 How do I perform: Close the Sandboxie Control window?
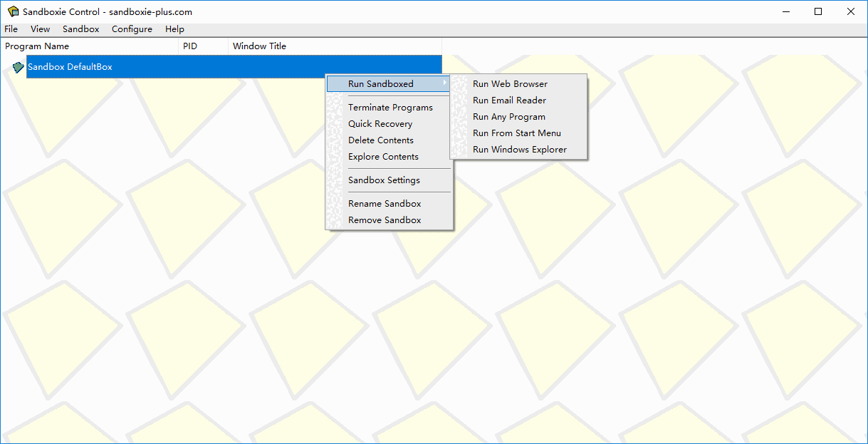851,11
